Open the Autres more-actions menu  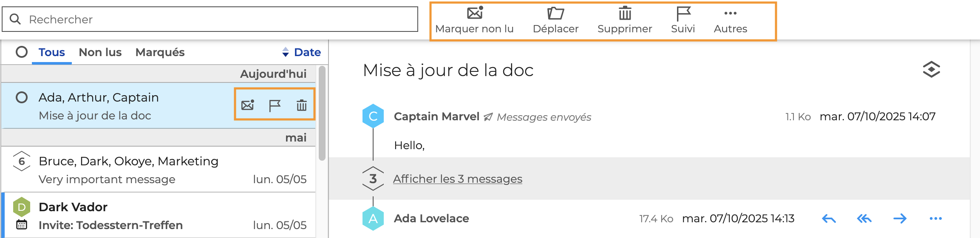730,14
